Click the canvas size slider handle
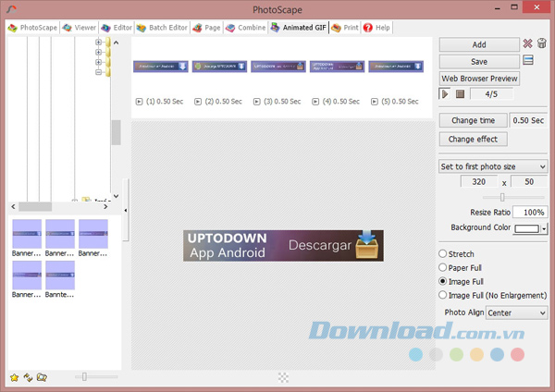555x392 pixels. pos(502,197)
